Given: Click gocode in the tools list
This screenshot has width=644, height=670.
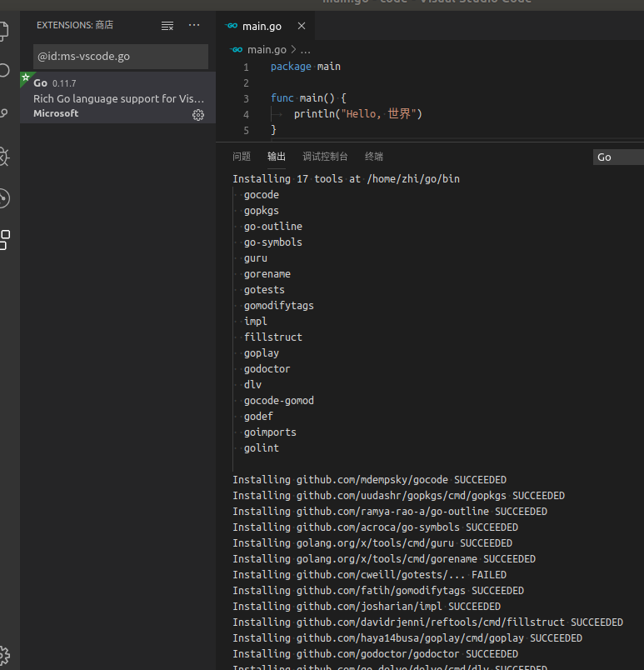Looking at the screenshot, I should pos(262,195).
